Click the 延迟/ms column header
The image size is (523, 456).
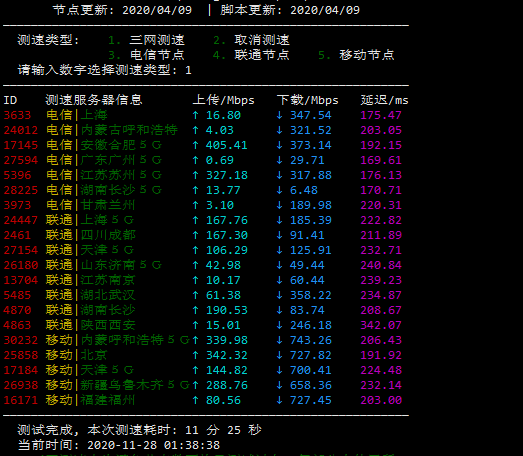click(385, 100)
